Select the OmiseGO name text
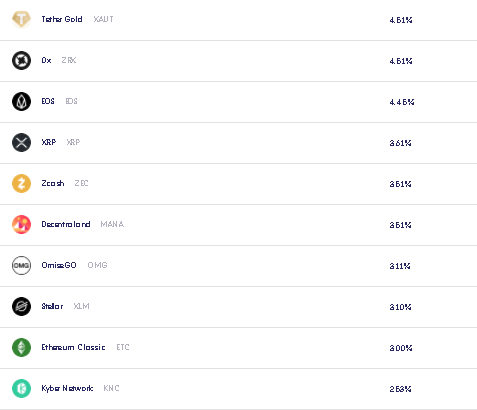The width and height of the screenshot is (477, 410). [59, 265]
